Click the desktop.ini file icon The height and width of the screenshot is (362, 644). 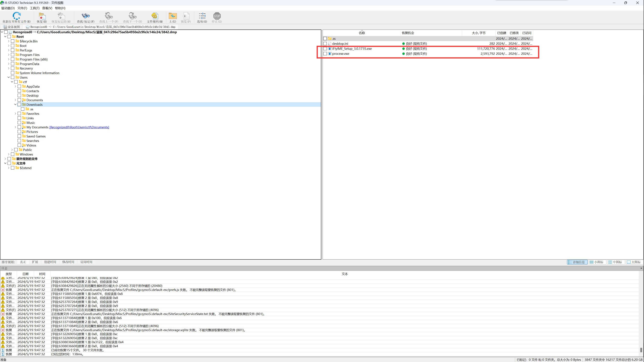click(x=330, y=44)
